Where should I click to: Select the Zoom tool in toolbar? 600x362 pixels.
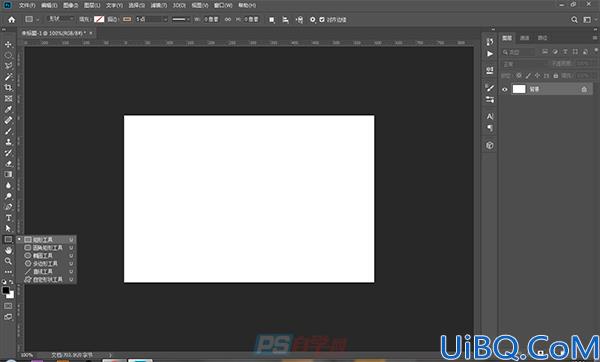(x=8, y=261)
